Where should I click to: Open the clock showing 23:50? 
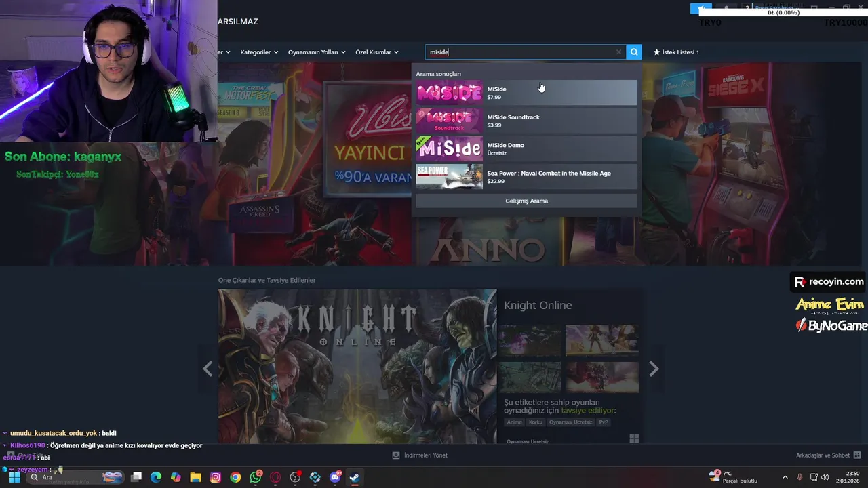pyautogui.click(x=848, y=477)
